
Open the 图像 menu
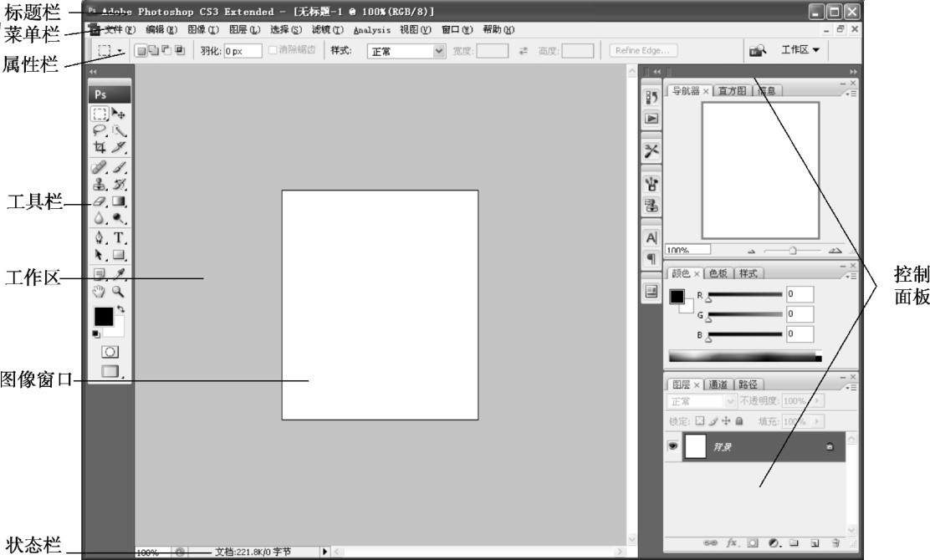[x=203, y=29]
